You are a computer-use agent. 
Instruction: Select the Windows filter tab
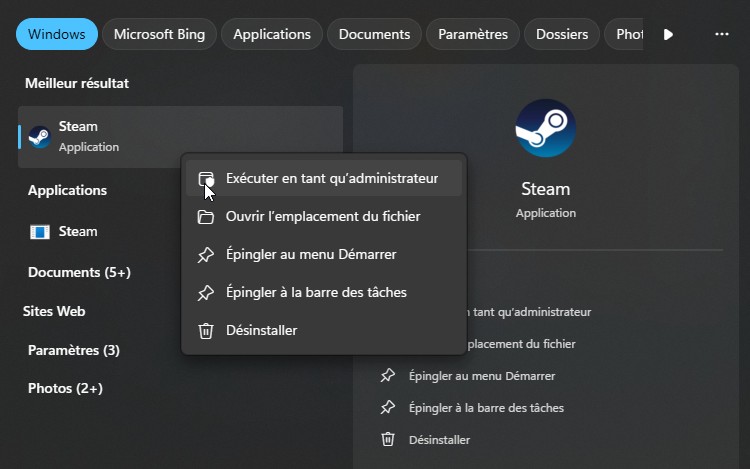coord(57,34)
